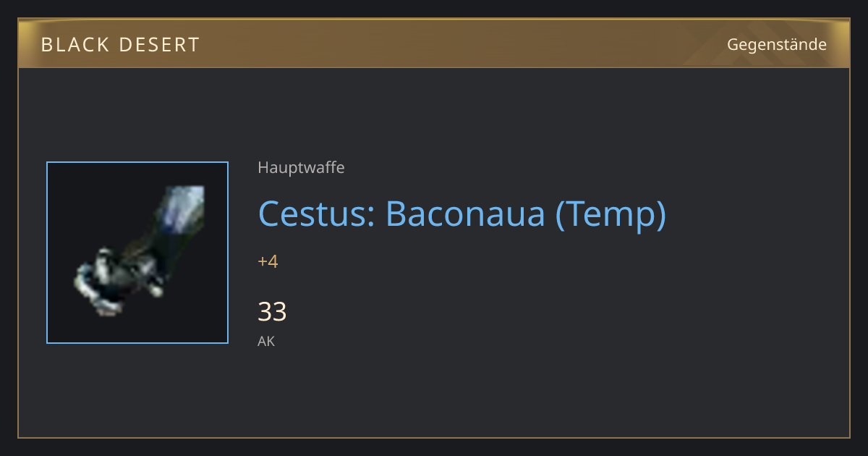This screenshot has width=868, height=456.
Task: Click the 33 attack value
Action: coord(272,312)
